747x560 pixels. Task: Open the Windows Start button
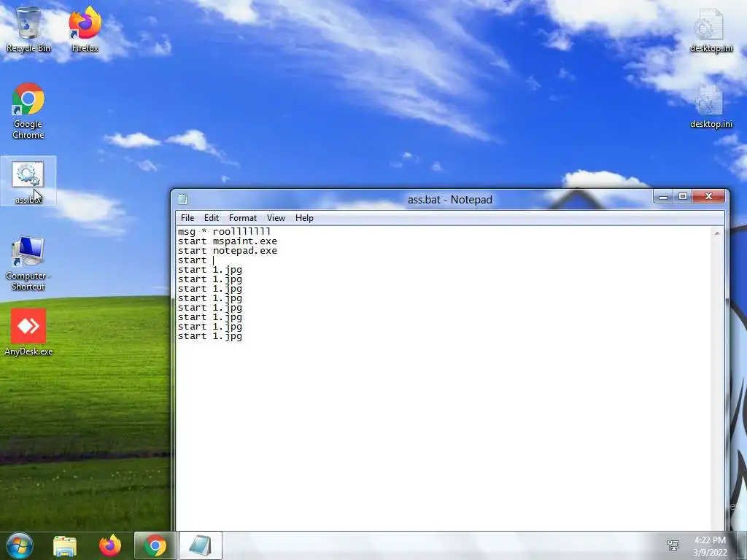click(20, 545)
